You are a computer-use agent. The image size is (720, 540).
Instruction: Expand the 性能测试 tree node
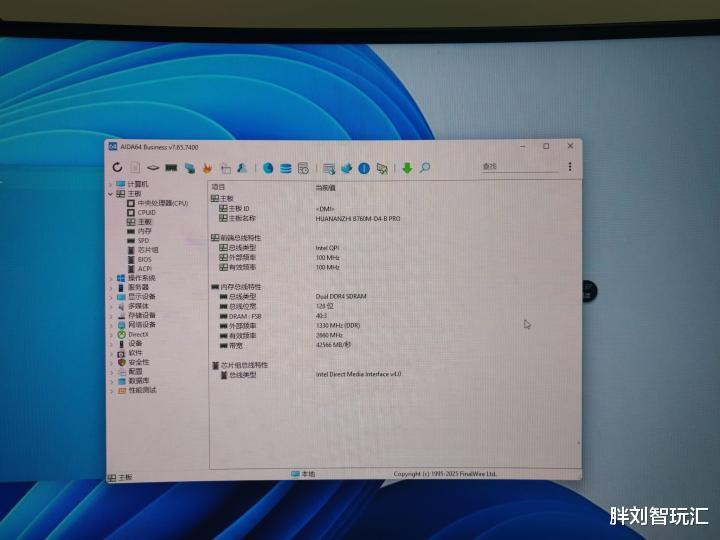click(111, 391)
